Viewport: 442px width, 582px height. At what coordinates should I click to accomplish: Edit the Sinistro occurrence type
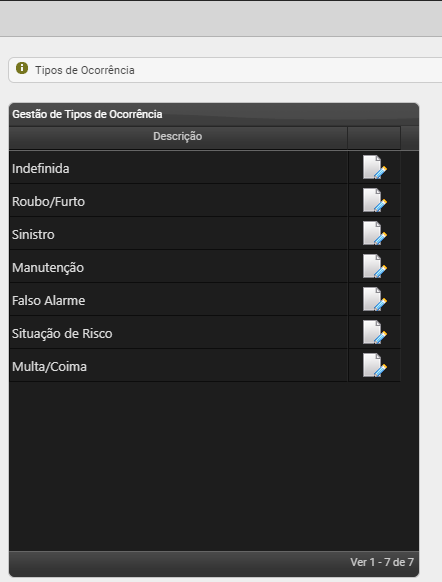pyautogui.click(x=374, y=233)
